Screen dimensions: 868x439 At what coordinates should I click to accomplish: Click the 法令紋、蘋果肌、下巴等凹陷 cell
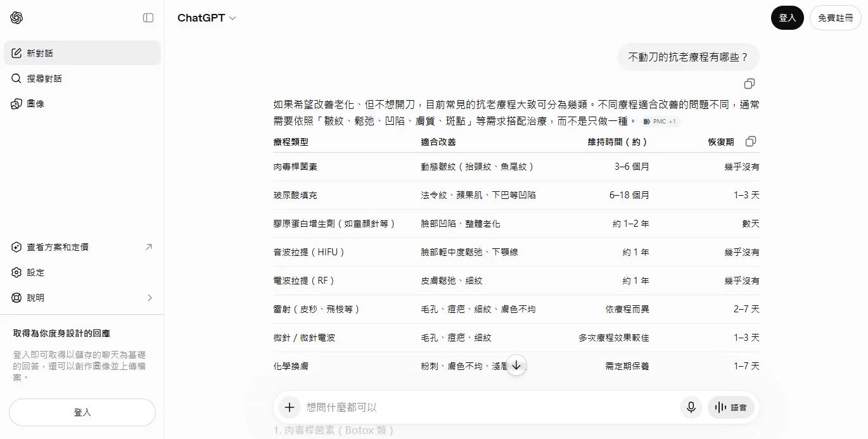(x=478, y=195)
